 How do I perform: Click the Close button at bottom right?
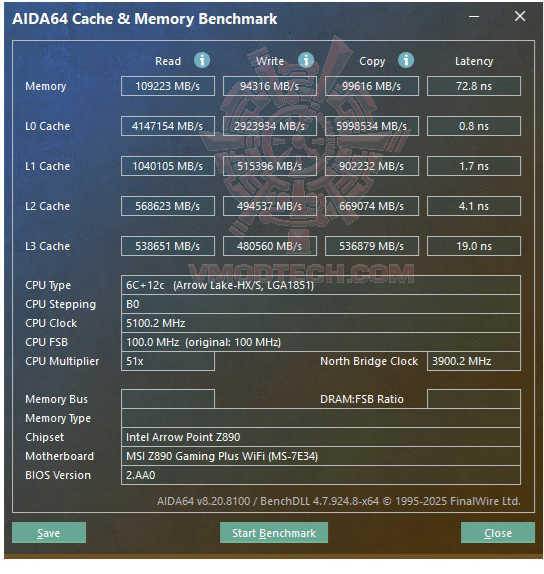click(x=498, y=533)
